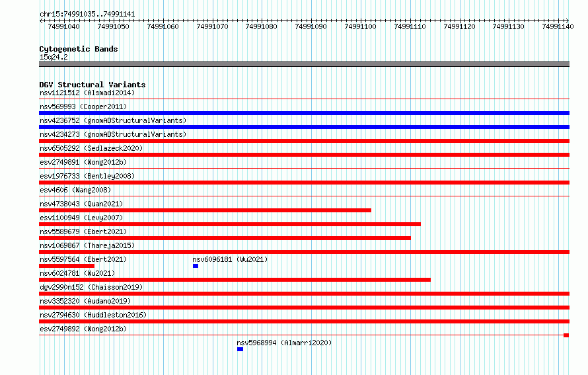Click ruler position 74991060
This screenshot has height=375, width=588.
pyautogui.click(x=163, y=26)
